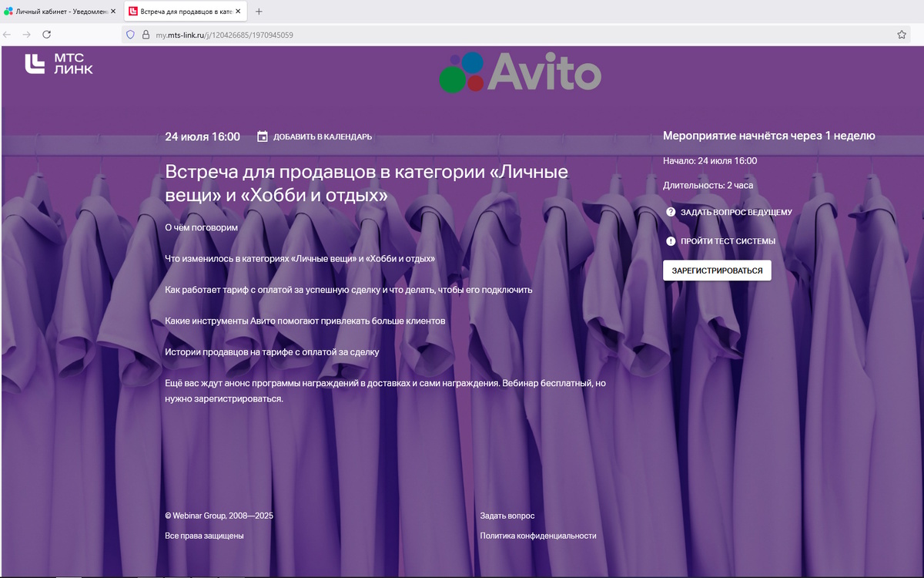
Task: Switch to the Личный кабинет - Уведомления tab
Action: [60, 12]
